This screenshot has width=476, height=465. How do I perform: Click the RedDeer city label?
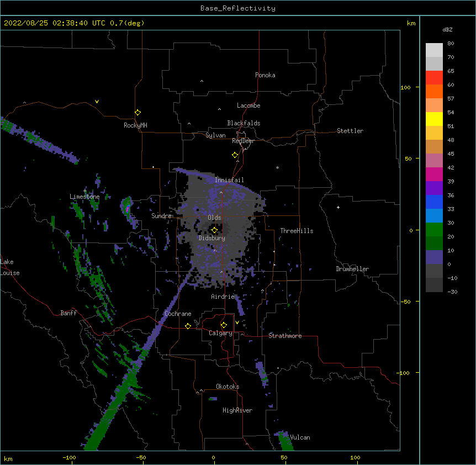(243, 141)
